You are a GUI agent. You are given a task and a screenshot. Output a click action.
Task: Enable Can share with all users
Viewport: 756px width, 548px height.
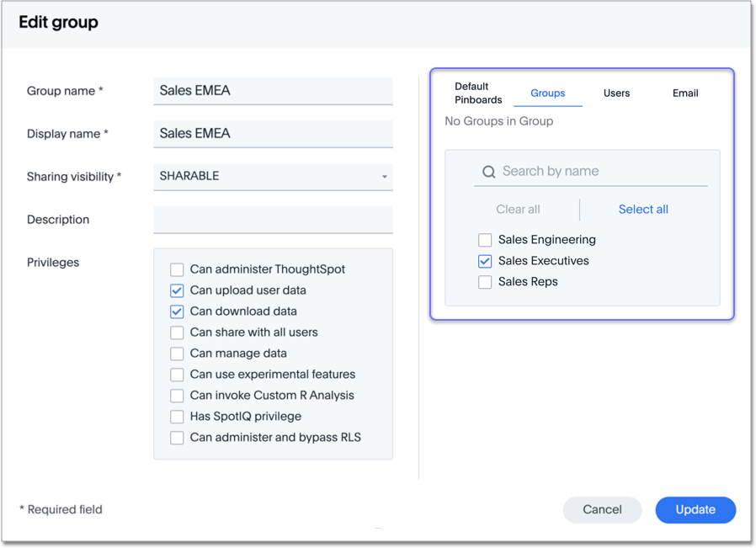[177, 333]
